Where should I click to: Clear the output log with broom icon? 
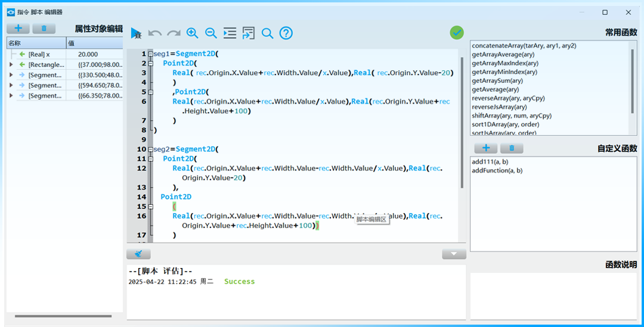coord(138,254)
